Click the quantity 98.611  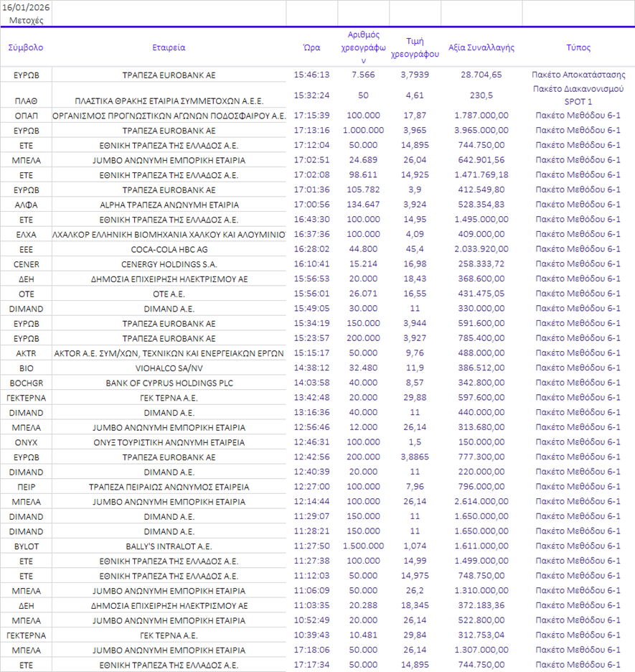point(363,175)
